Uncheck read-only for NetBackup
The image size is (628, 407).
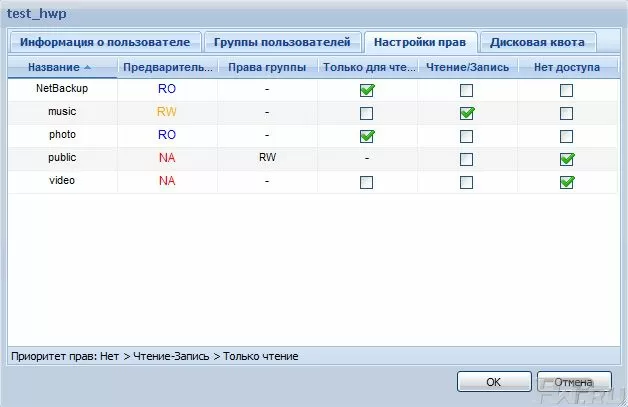coord(367,90)
